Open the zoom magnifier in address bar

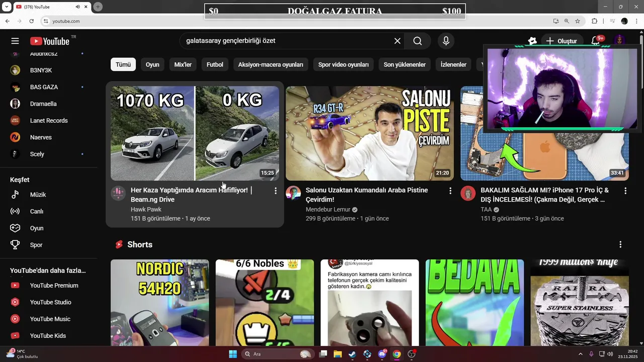[x=567, y=21]
